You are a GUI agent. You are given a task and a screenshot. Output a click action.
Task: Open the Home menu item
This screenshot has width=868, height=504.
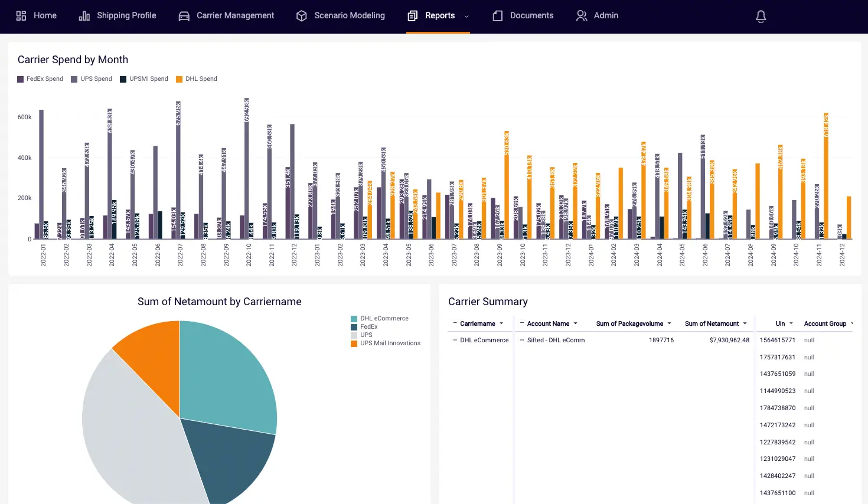45,15
